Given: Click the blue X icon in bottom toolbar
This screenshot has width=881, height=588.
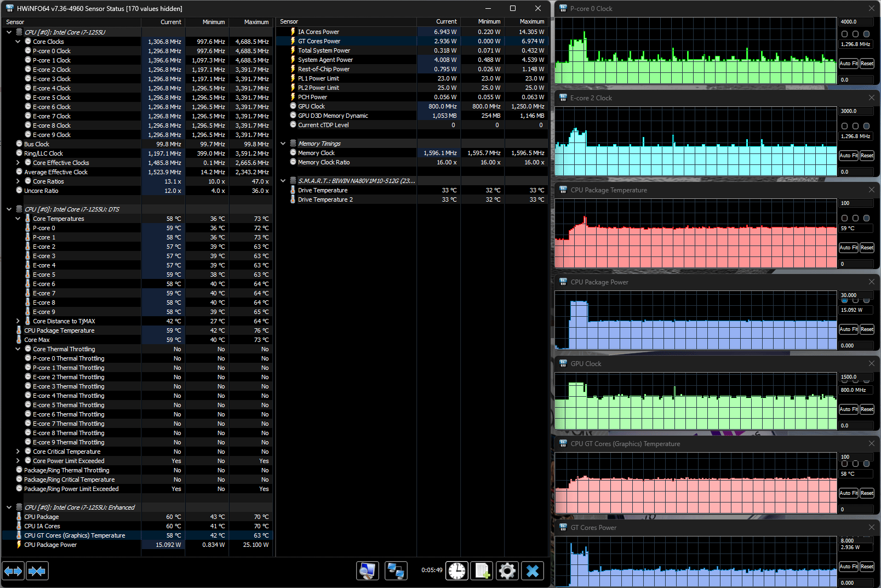Looking at the screenshot, I should [533, 571].
